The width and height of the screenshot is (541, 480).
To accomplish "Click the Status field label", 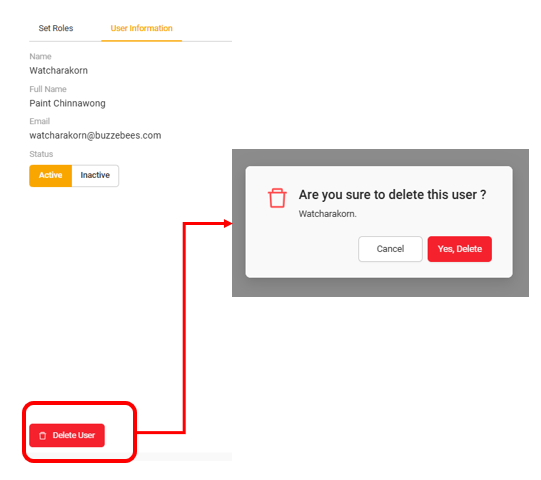I will 41,154.
